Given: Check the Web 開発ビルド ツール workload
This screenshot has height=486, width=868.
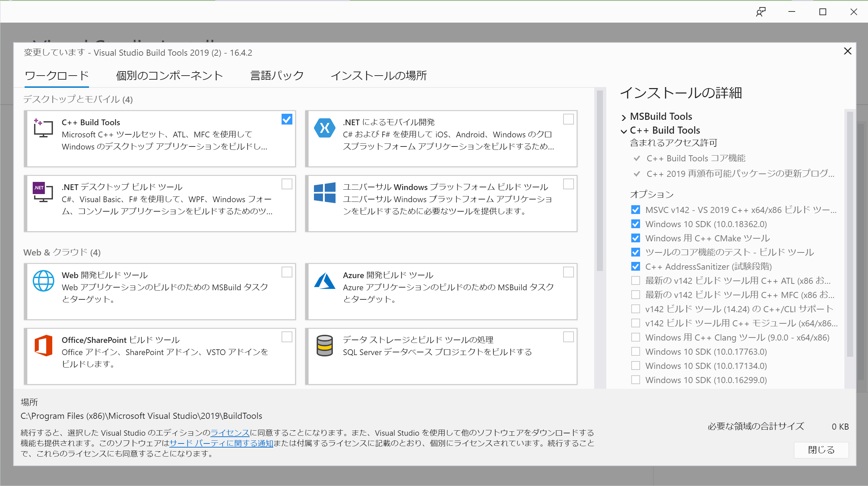Looking at the screenshot, I should pos(287,272).
